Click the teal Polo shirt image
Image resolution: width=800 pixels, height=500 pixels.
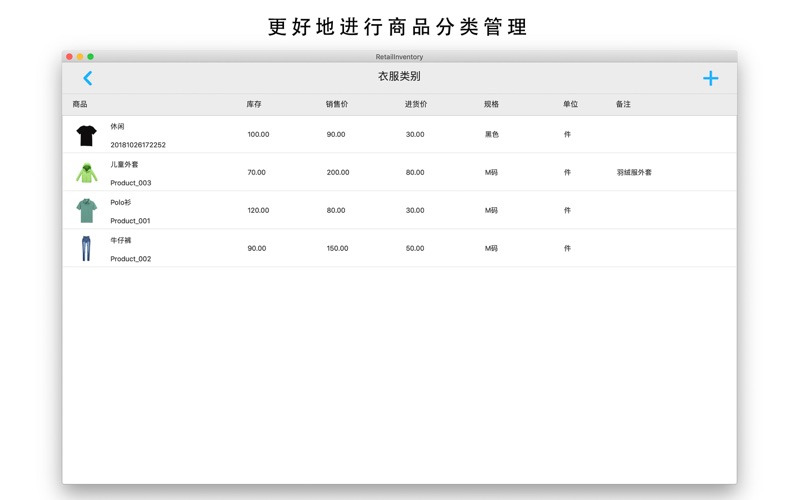87,210
